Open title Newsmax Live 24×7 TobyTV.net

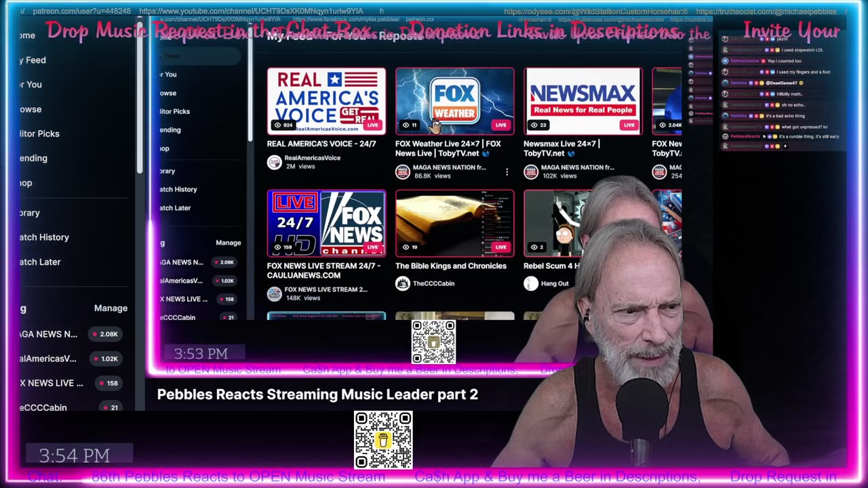click(x=561, y=148)
